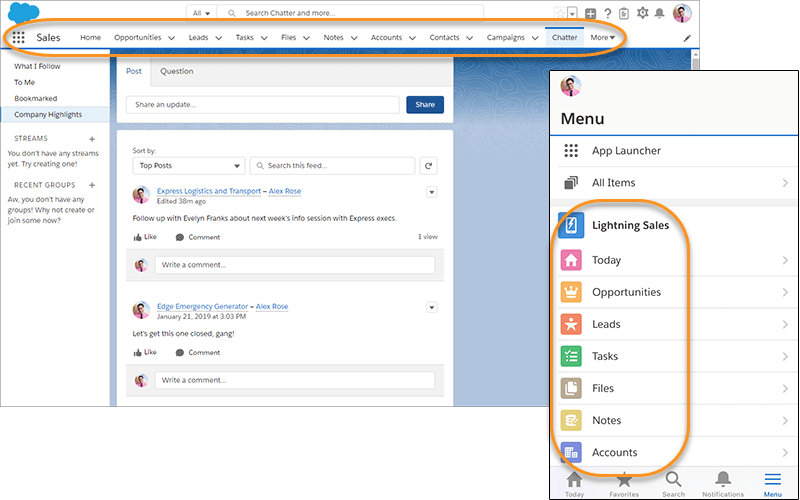Like the Express Logistics post
Image resolution: width=800 pixels, height=500 pixels.
pos(145,237)
